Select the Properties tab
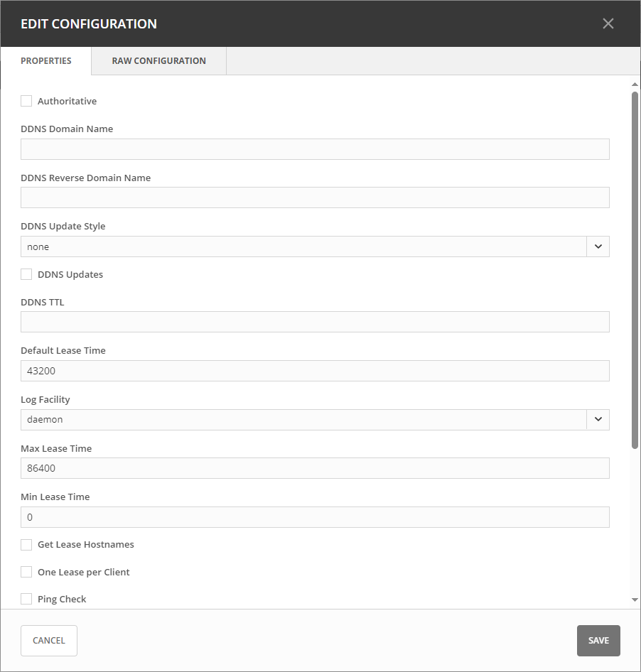 46,61
